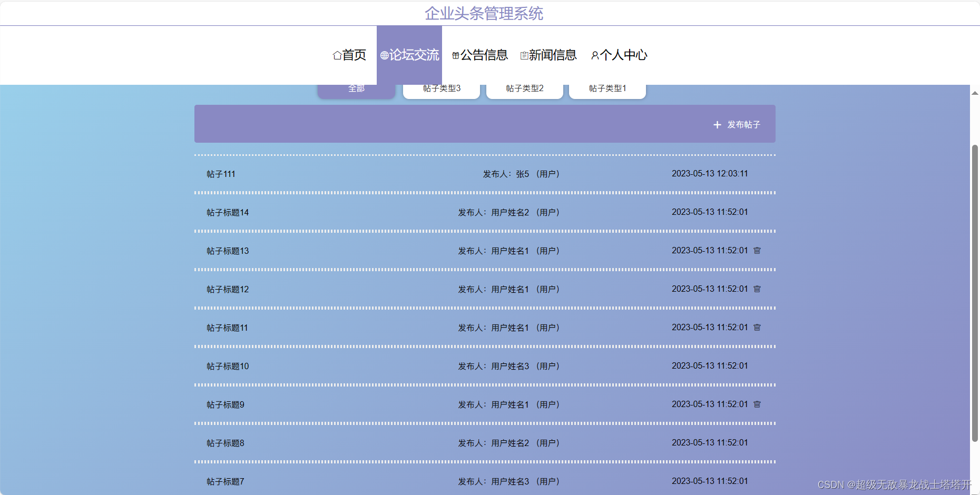Delete post 帖子标题12 with its trash icon
This screenshot has width=980, height=495.
tap(757, 289)
